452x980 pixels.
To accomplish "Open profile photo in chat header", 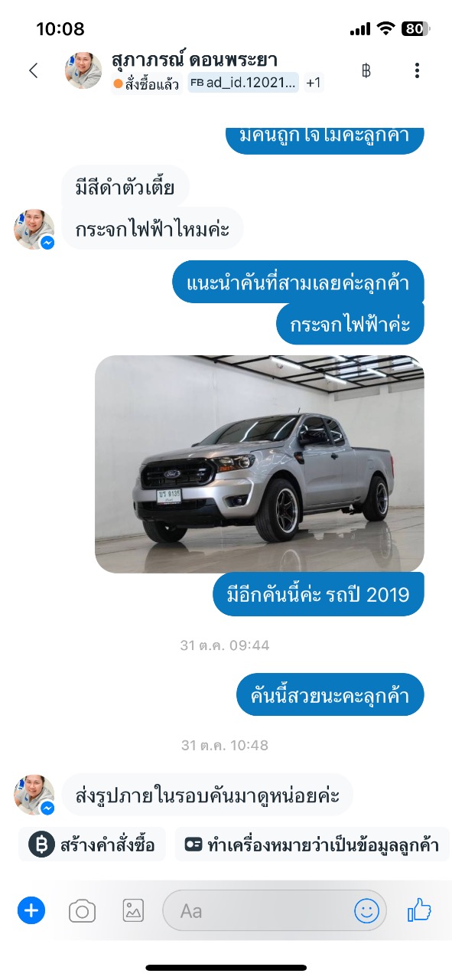I will pyautogui.click(x=83, y=70).
